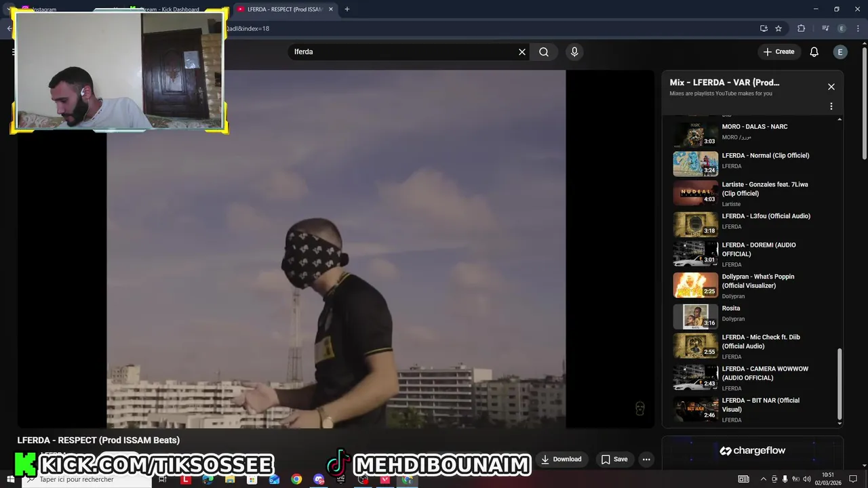Open touch keyboard tray icon

[744, 479]
